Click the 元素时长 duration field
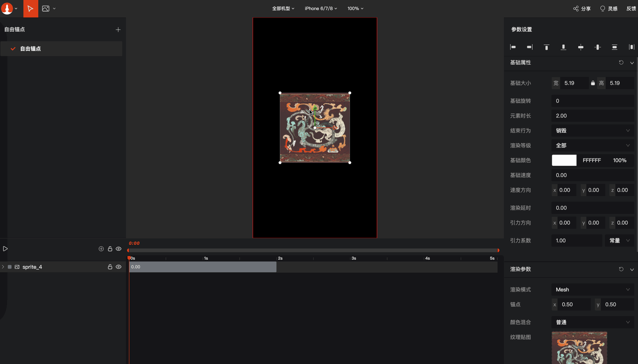 (593, 116)
